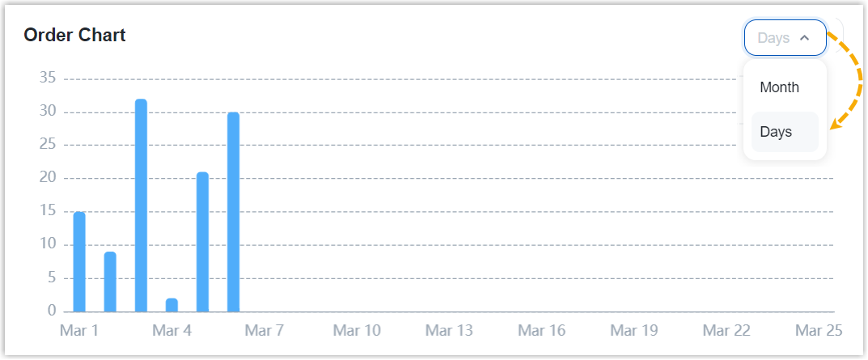
Task: Select the Mar 19 date label
Action: 634,330
